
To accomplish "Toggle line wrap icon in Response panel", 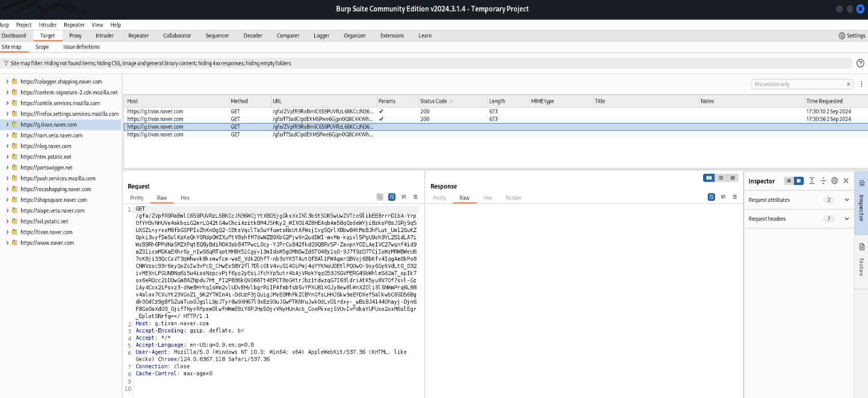I will pos(711,197).
